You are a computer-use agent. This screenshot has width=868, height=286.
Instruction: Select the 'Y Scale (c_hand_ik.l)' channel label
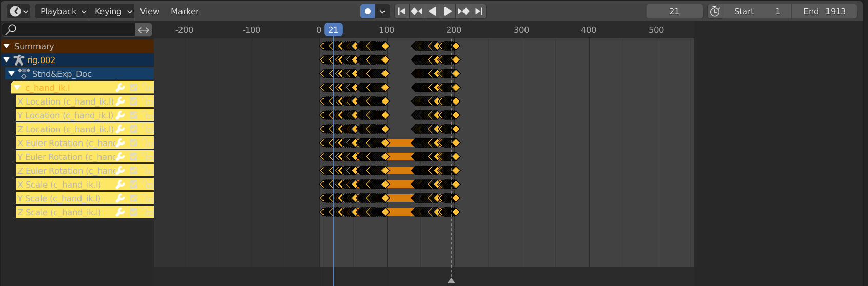point(59,198)
